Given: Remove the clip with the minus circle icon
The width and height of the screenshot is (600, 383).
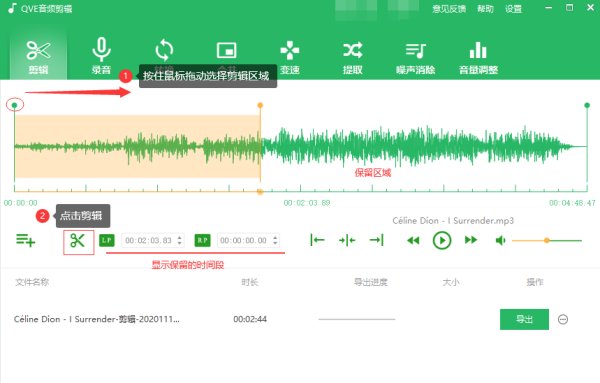Looking at the screenshot, I should point(563,319).
